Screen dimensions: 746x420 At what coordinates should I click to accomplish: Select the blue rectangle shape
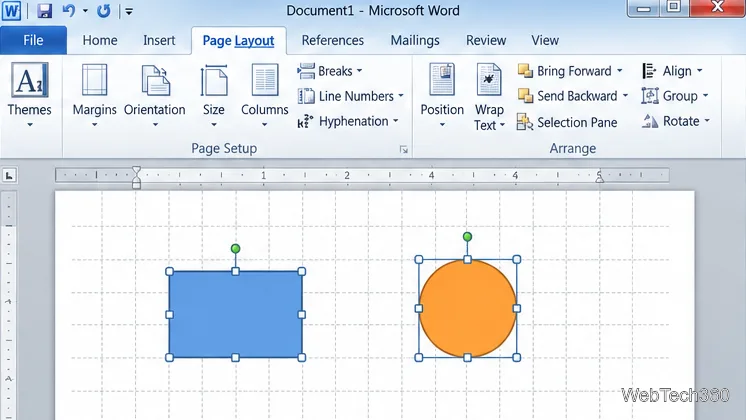click(236, 314)
